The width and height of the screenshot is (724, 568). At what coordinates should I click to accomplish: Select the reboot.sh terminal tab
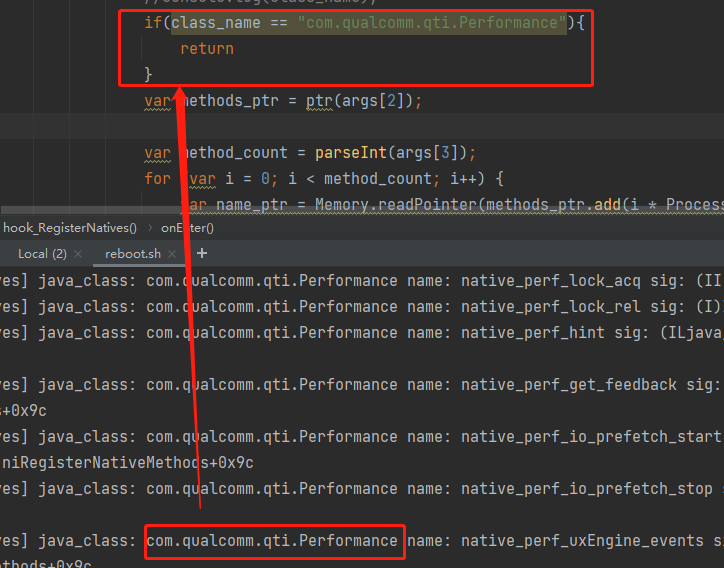pos(133,254)
